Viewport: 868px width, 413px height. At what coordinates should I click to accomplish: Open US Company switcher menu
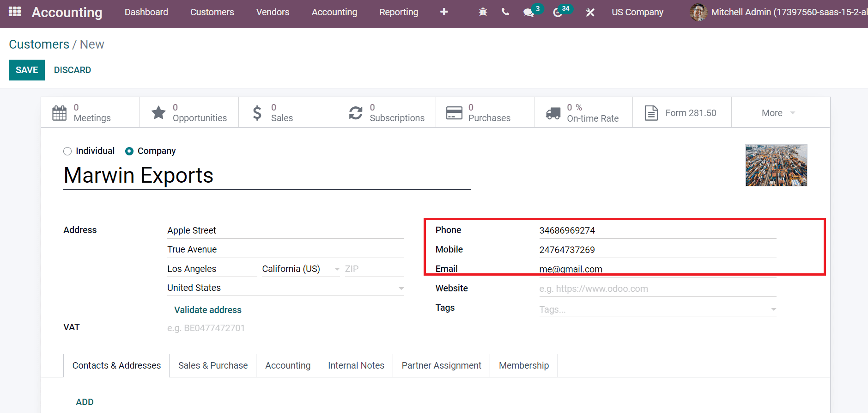point(637,12)
